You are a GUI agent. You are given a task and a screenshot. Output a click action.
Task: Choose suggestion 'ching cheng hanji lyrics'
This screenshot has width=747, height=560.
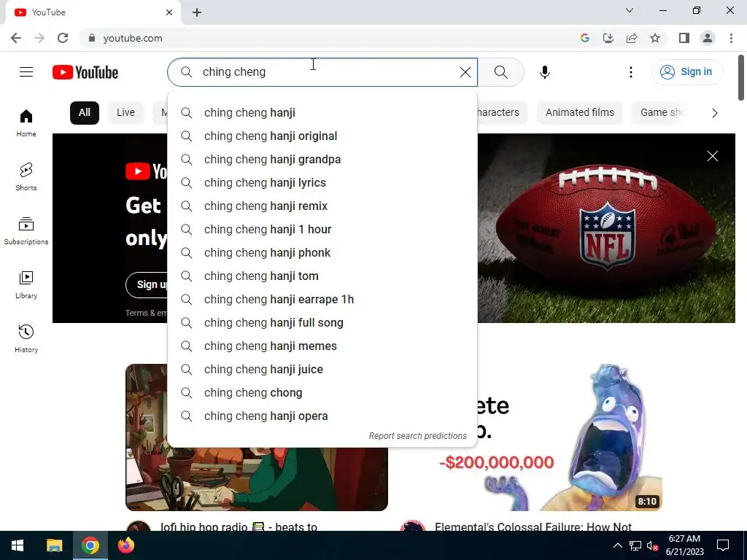point(322,183)
